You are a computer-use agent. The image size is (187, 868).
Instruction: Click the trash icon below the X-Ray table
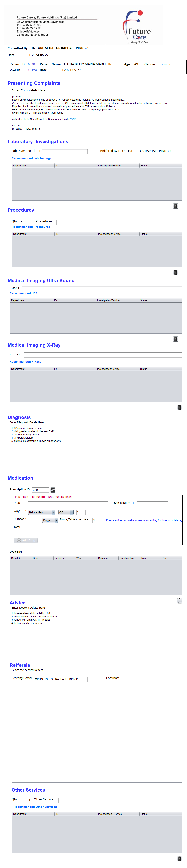pyautogui.click(x=179, y=407)
